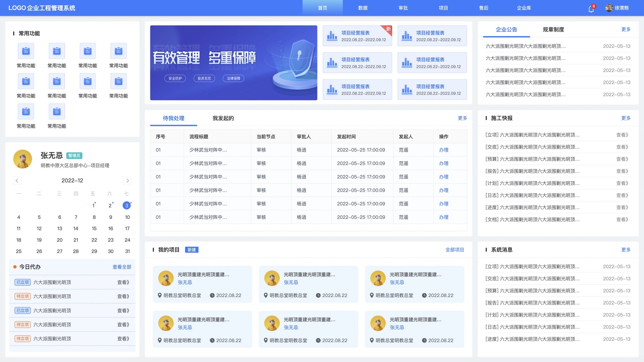This screenshot has height=362, width=644.
Task: Click 更多 in the 施工快报 panel
Action: (626, 118)
